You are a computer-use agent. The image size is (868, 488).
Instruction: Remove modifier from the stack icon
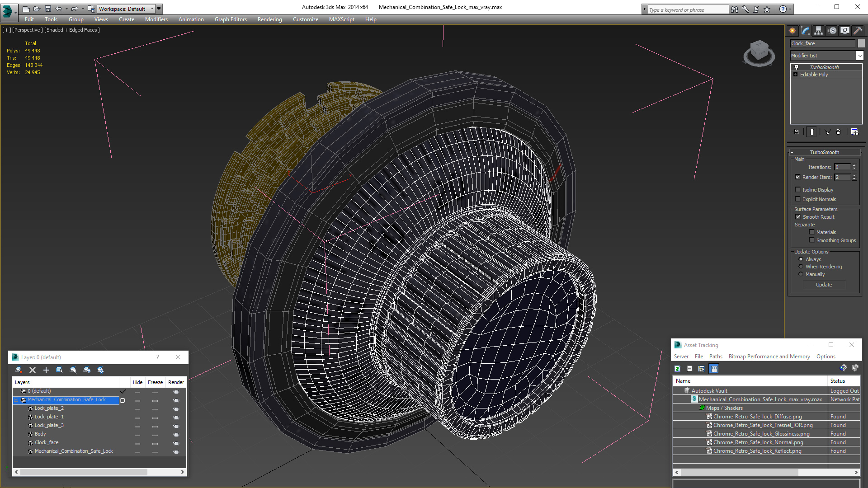(839, 132)
